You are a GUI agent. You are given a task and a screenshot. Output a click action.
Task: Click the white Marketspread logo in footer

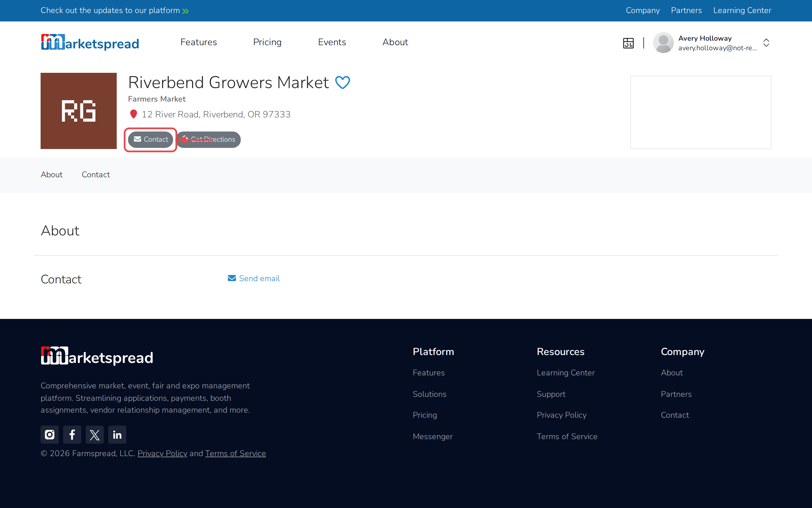tap(97, 356)
